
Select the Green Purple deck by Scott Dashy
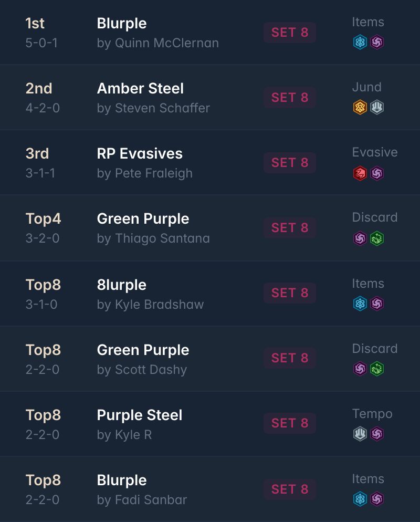click(143, 350)
